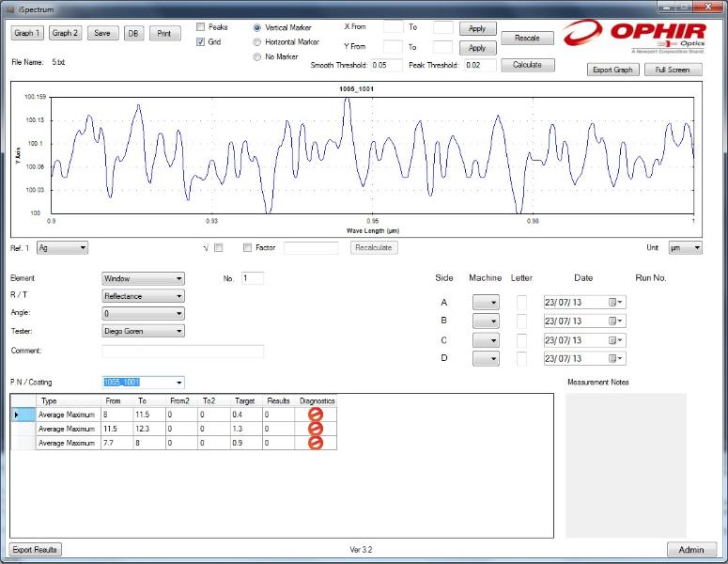Select the Vertical Marker option
Viewport: 728px width, 564px height.
click(x=256, y=28)
